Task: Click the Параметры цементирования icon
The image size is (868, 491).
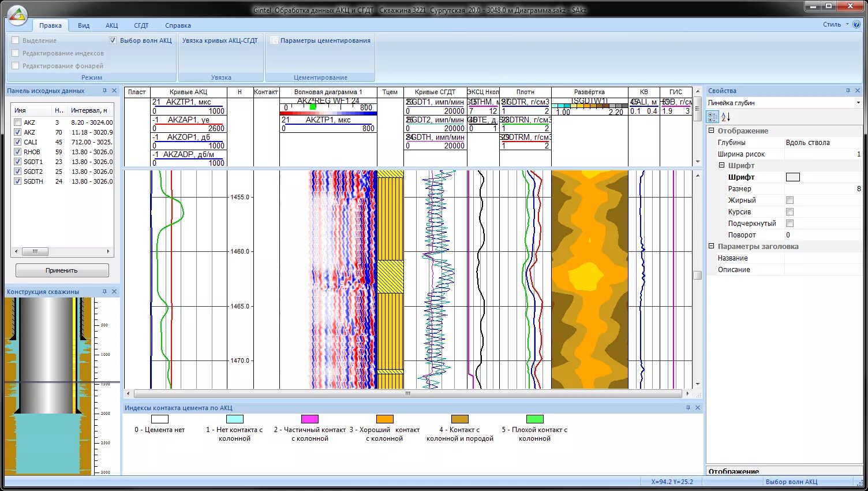Action: 274,40
